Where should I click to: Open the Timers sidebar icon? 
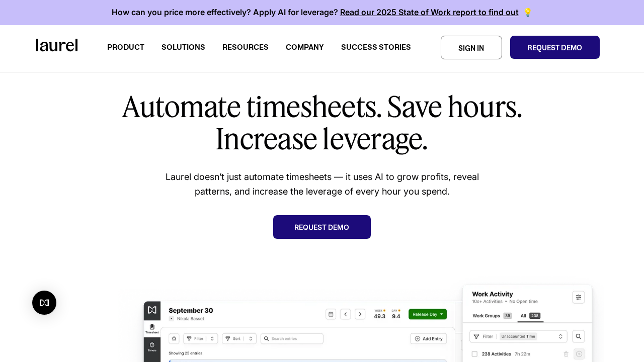click(x=152, y=346)
